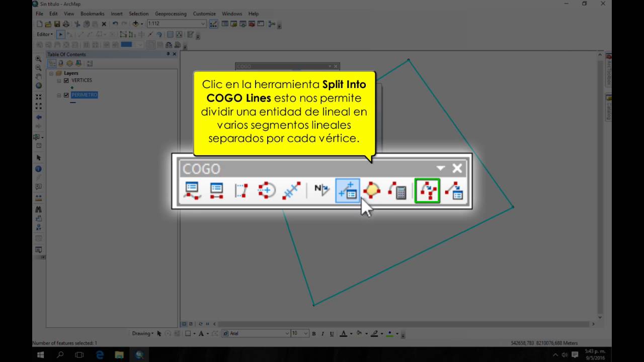Toggle Bold in Drawing toolbar
The width and height of the screenshot is (644, 362).
(313, 333)
